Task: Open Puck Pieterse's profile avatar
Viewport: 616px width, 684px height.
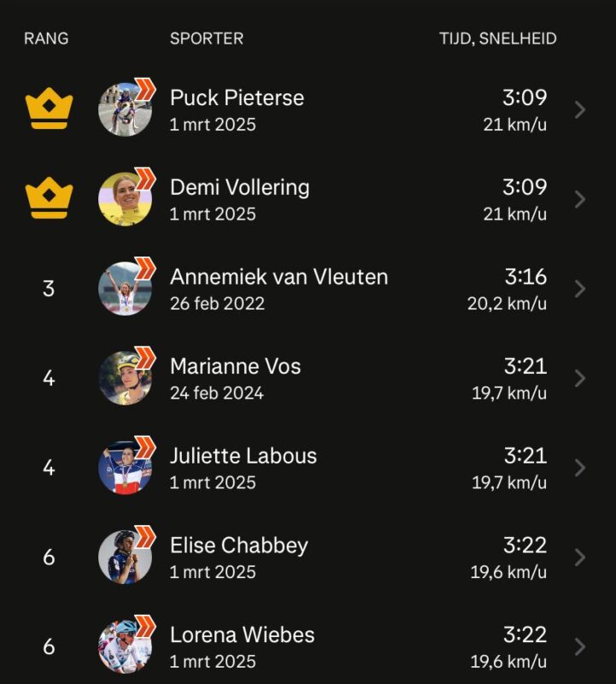Action: click(125, 109)
